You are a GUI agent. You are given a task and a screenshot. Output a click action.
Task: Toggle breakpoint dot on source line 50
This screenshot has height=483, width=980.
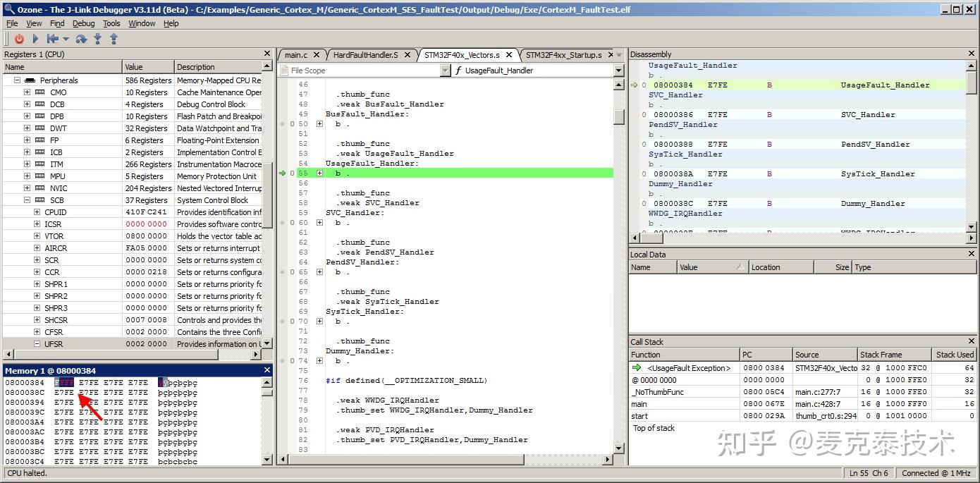[283, 124]
